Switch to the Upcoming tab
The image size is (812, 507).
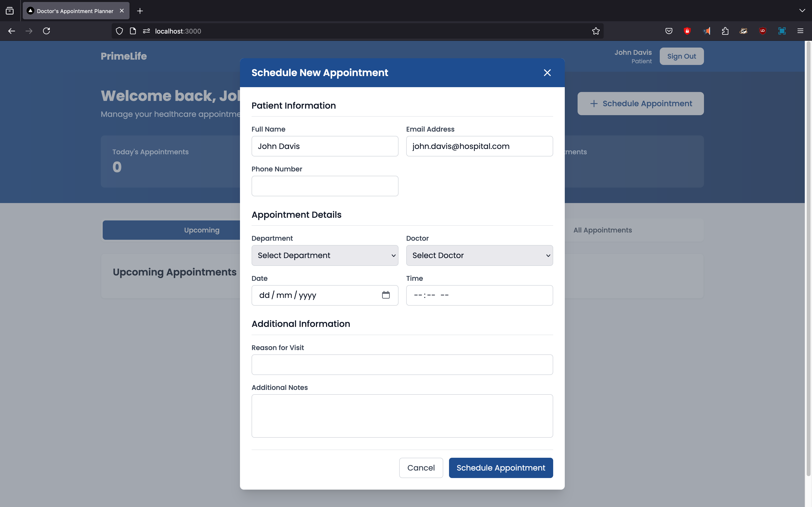201,230
